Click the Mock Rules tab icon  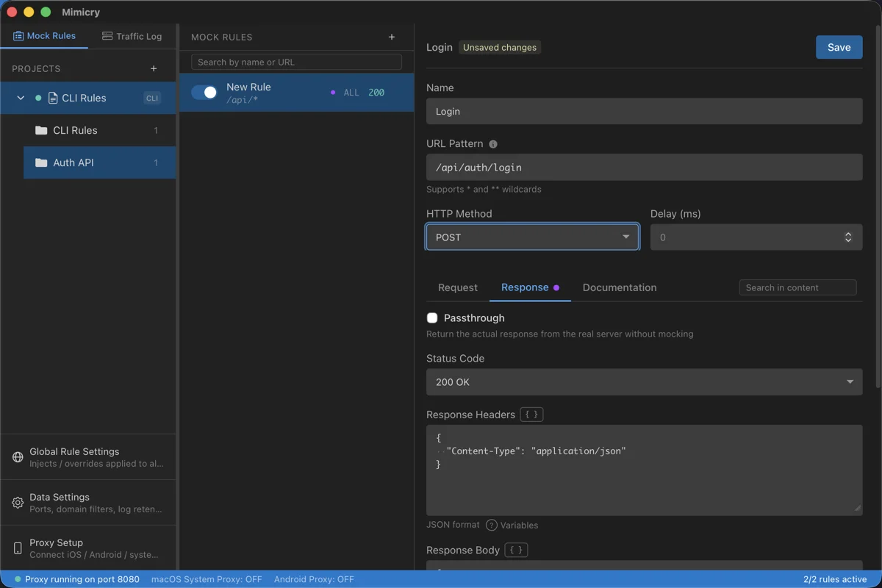18,36
